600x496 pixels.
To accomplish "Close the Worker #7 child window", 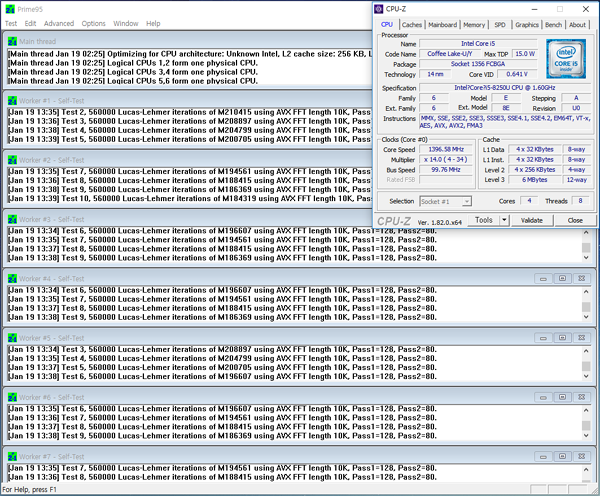I will pos(582,457).
